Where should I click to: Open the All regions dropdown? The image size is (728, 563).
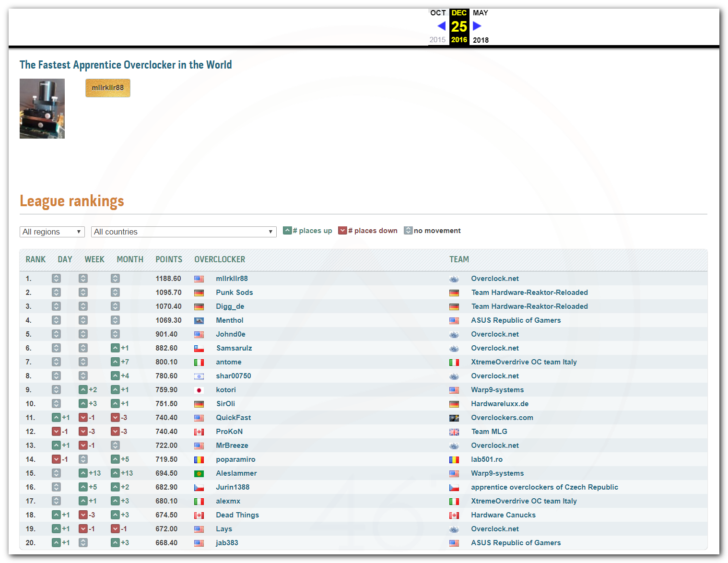click(x=52, y=232)
